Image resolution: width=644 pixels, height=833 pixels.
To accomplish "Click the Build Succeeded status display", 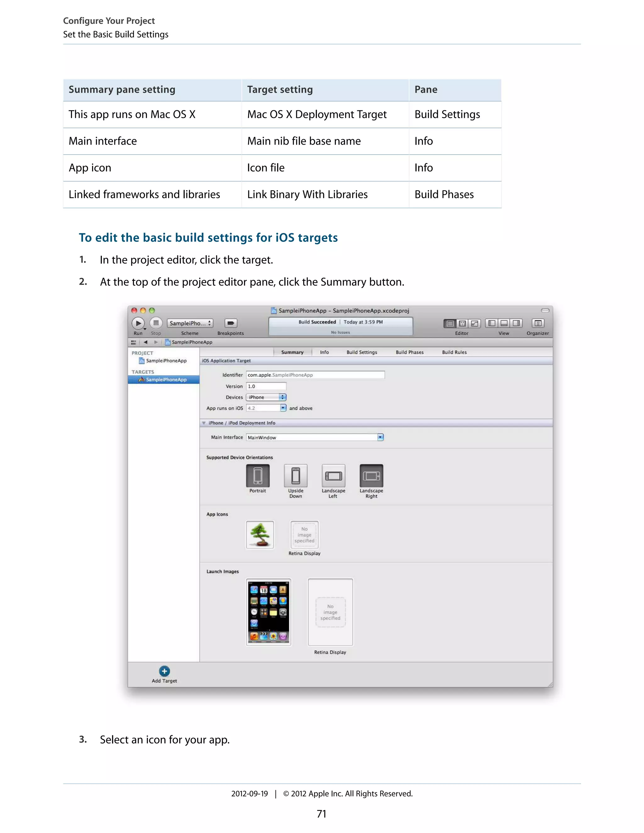I will 341,327.
